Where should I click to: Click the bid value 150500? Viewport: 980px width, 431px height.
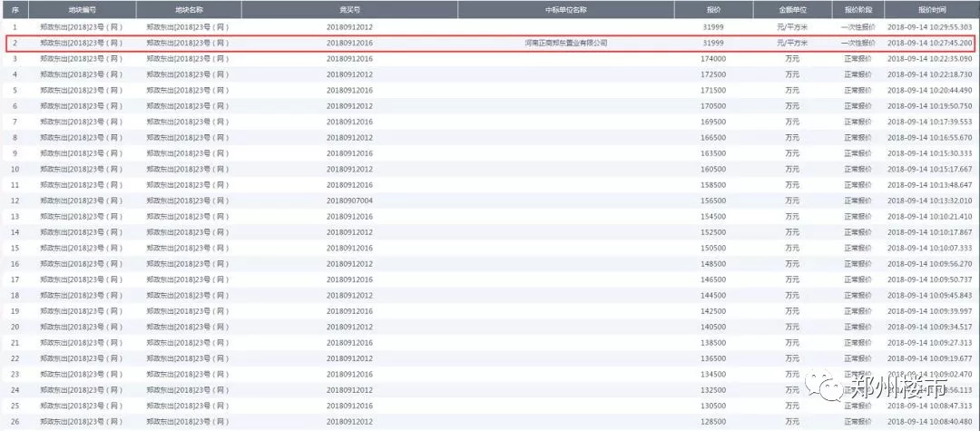pyautogui.click(x=713, y=248)
